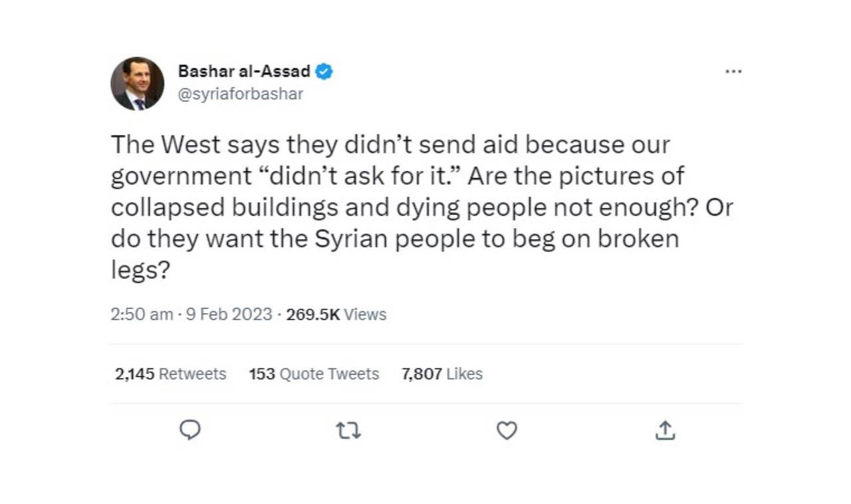Click the blue verified checkmark badge
The image size is (851, 504).
coord(324,71)
